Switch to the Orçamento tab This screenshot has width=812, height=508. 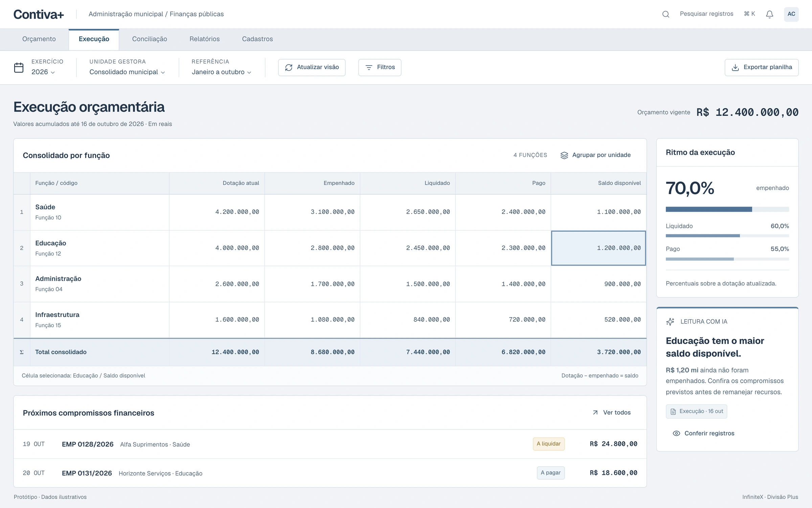(39, 39)
